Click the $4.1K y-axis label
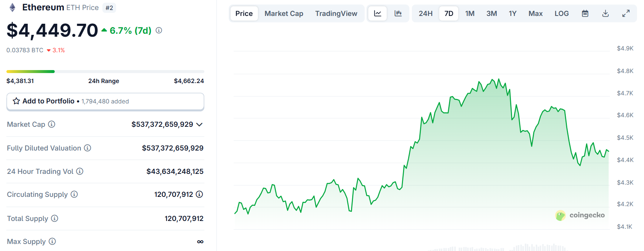Screen dimensions: 644x251 tap(625, 227)
